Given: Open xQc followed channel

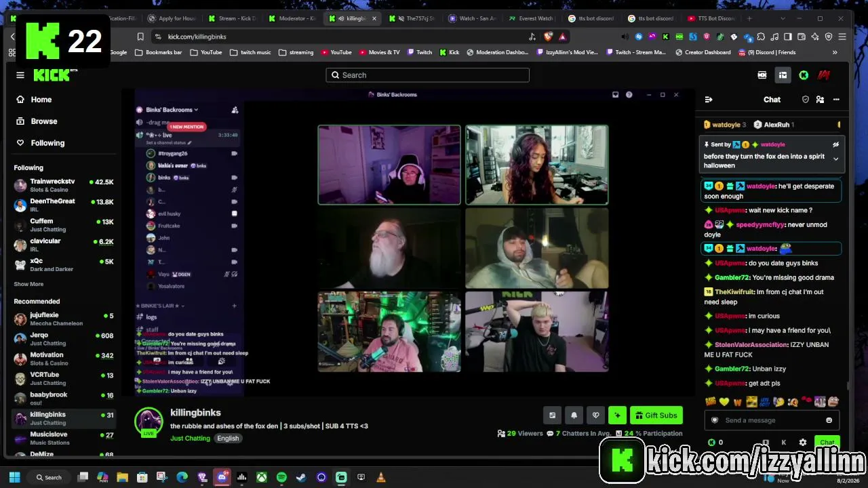Looking at the screenshot, I should [63, 264].
